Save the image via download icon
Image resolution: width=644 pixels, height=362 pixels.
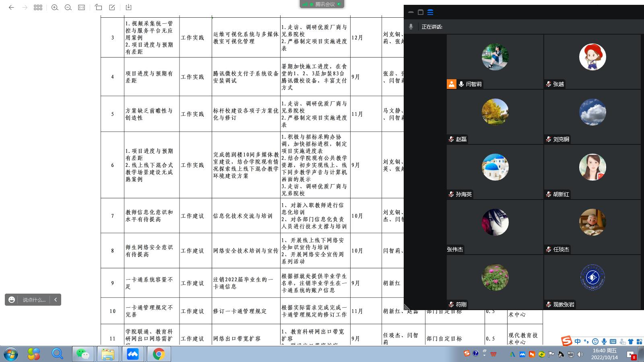point(128,7)
